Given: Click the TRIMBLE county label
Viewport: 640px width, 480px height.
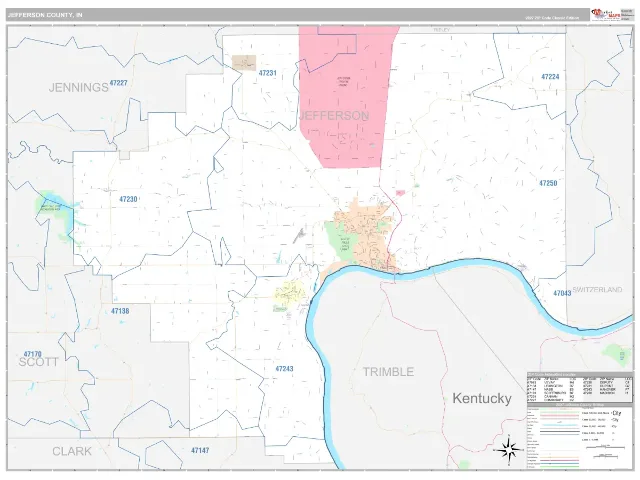Looking at the screenshot, I should click(x=388, y=372).
